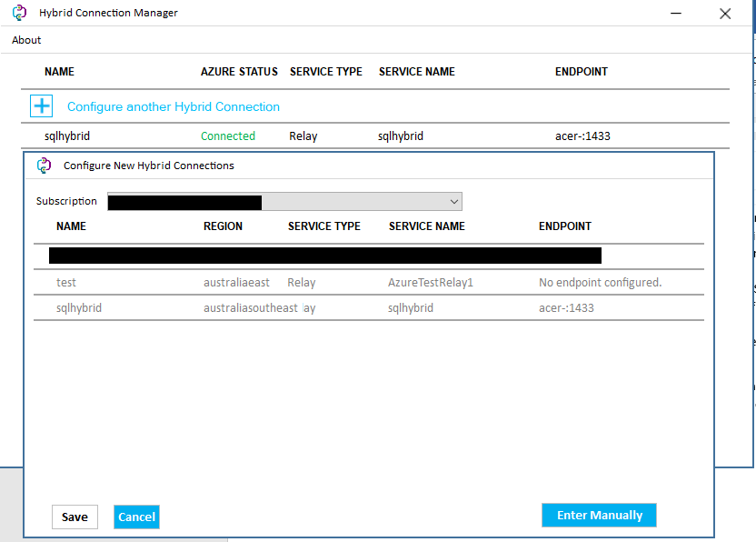Screen dimensions: 756x542
Task: Click the blue plus icon to add connection
Action: pyautogui.click(x=42, y=106)
